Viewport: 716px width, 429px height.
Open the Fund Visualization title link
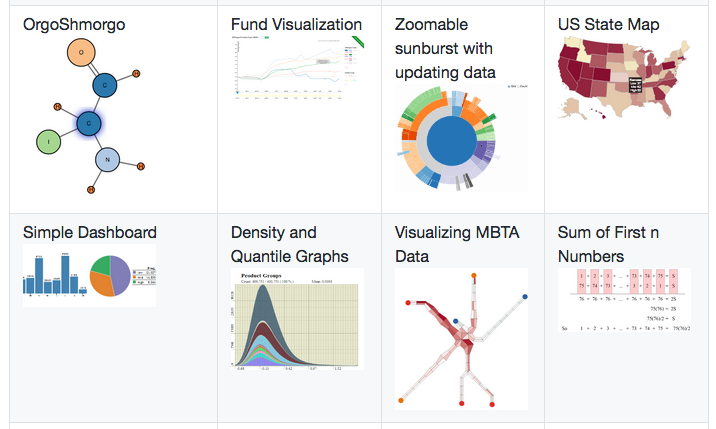pos(296,24)
